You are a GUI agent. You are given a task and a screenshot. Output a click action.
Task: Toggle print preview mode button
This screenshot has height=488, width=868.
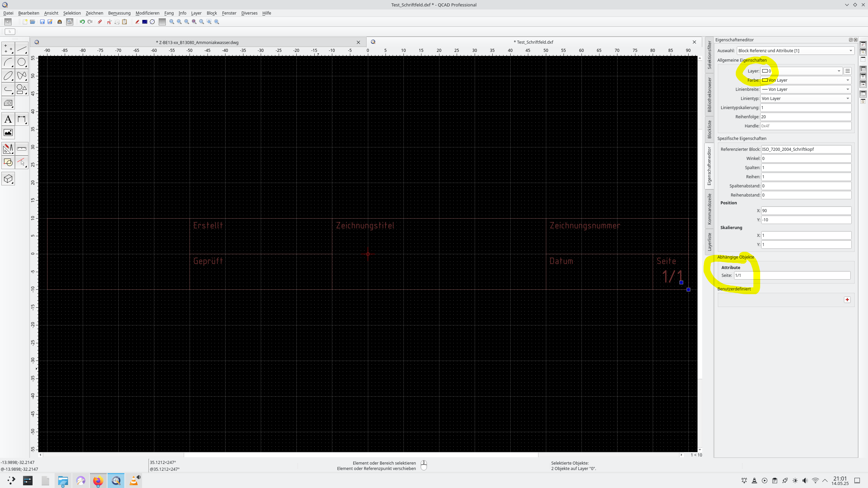tap(70, 22)
